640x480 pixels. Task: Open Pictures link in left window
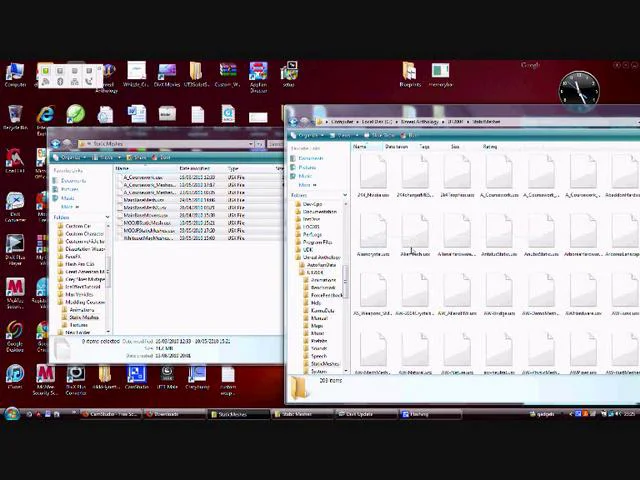pyautogui.click(x=66, y=189)
